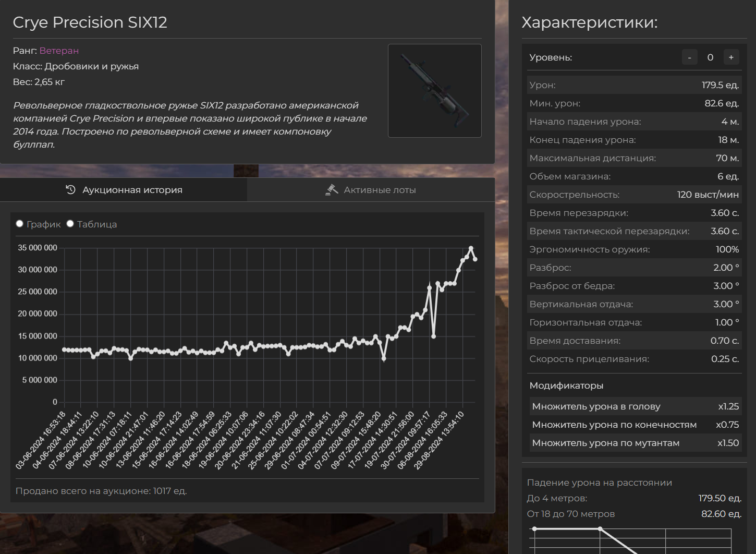Click the До 4 метров damage row
Image resolution: width=756 pixels, height=554 pixels.
634,498
